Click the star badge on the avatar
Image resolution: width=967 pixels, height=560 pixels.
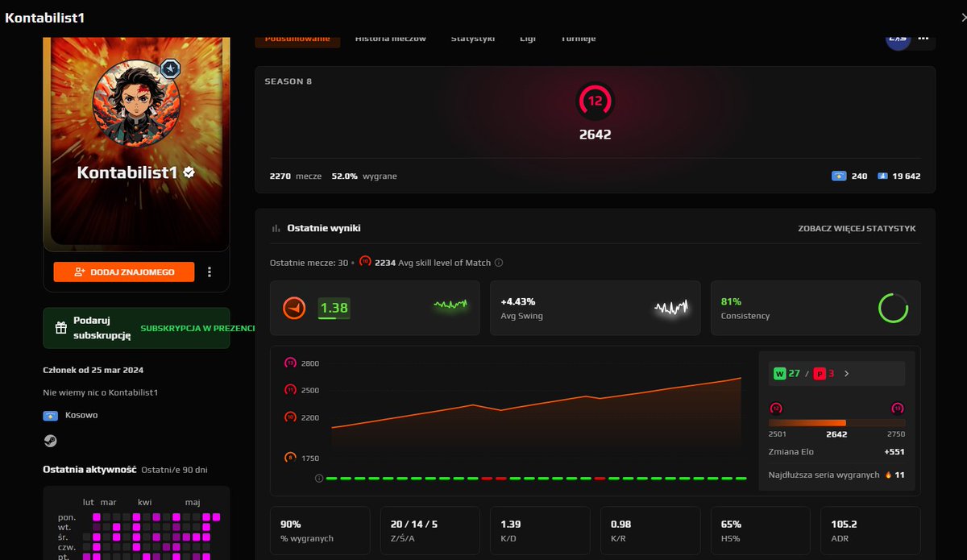pos(170,69)
